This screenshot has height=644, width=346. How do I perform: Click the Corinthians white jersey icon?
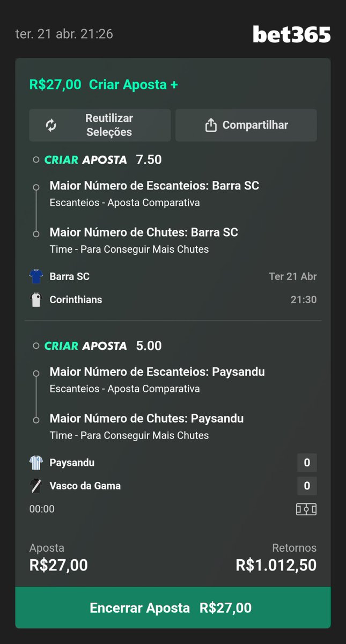[35, 299]
